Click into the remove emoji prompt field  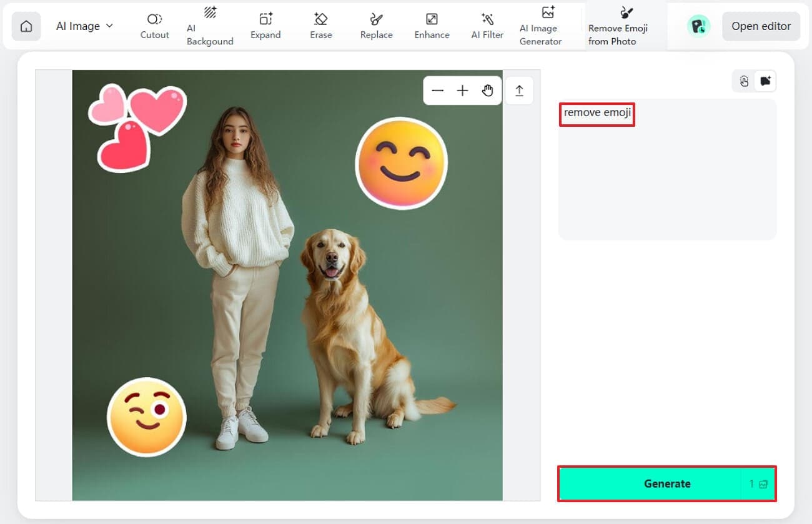667,169
